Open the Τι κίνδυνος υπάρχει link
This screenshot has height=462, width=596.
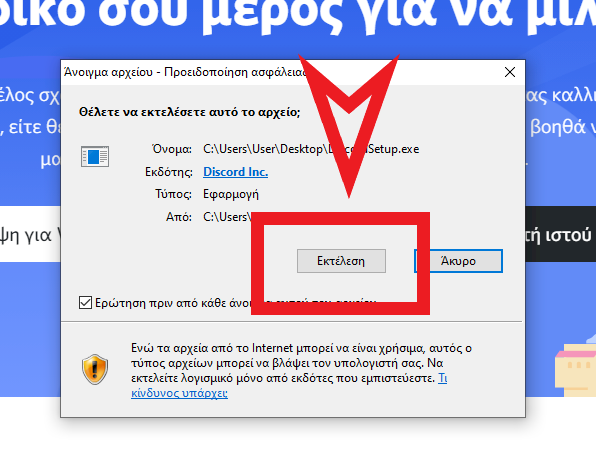(179, 392)
